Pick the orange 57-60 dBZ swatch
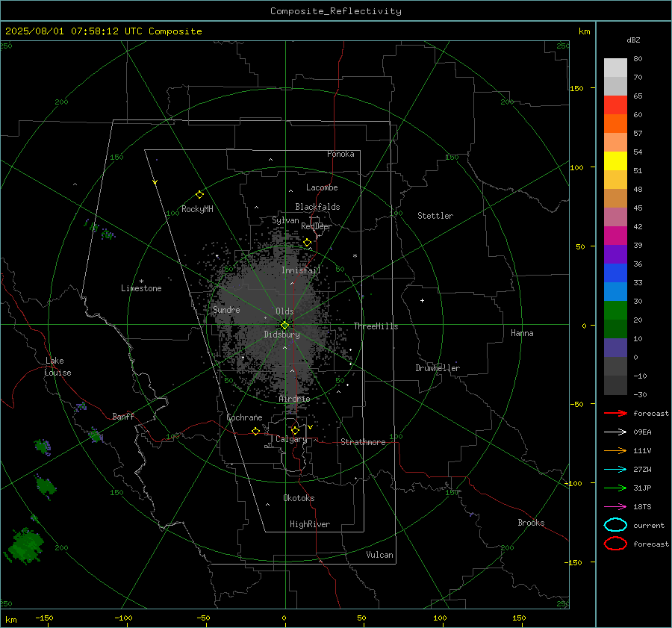The image size is (672, 628). pyautogui.click(x=615, y=124)
